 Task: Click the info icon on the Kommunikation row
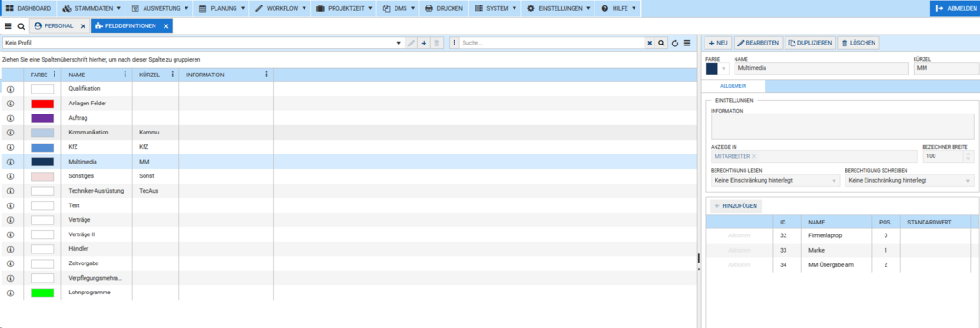11,133
